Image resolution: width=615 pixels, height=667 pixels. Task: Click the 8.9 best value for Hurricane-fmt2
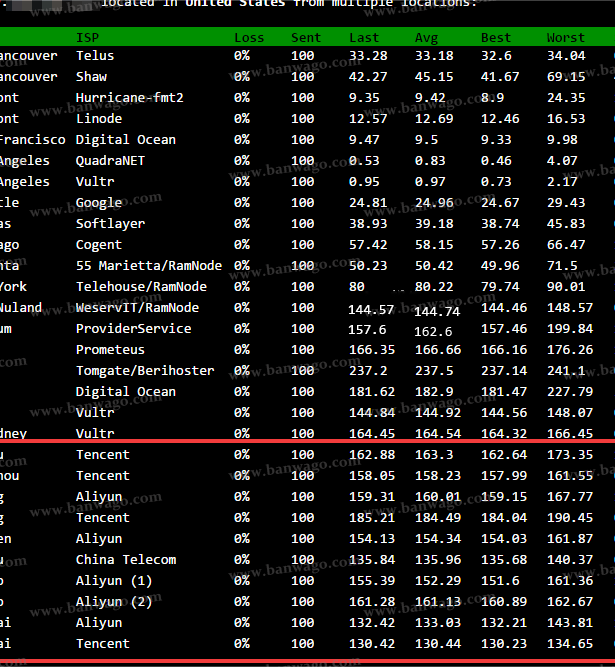493,98
